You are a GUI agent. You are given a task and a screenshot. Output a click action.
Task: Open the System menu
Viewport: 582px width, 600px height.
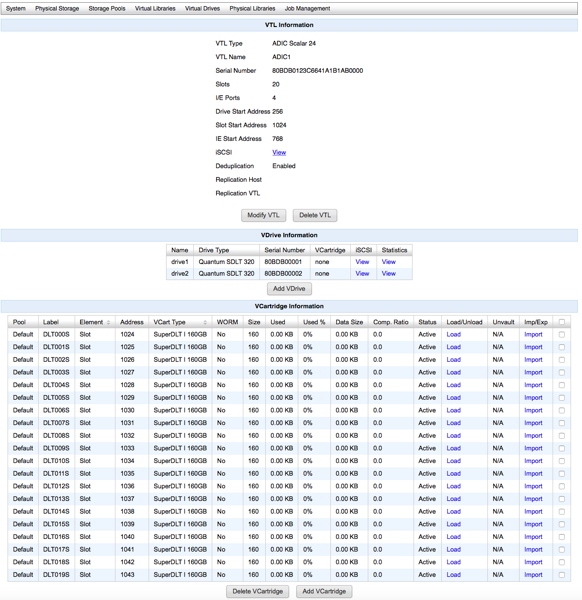point(16,8)
